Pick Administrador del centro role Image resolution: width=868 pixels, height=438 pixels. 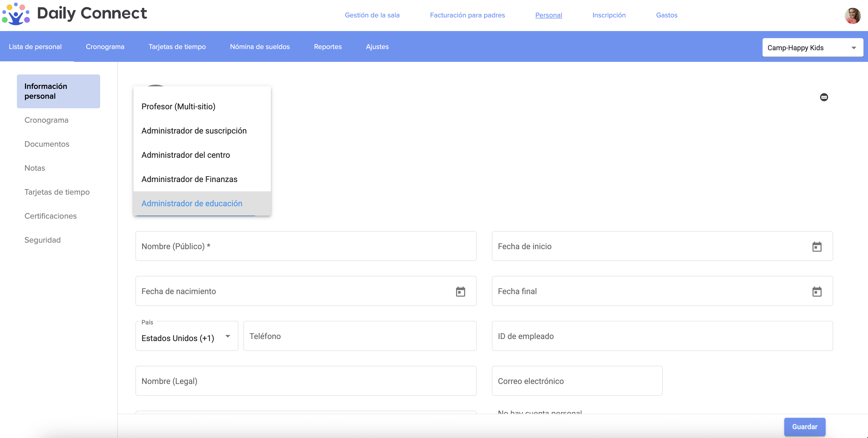coord(185,155)
